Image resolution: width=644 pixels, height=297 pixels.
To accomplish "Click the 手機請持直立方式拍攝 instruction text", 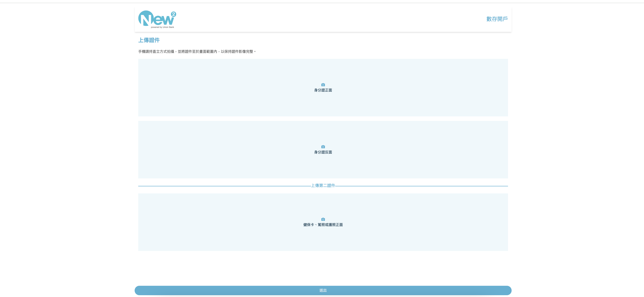I will (x=197, y=51).
